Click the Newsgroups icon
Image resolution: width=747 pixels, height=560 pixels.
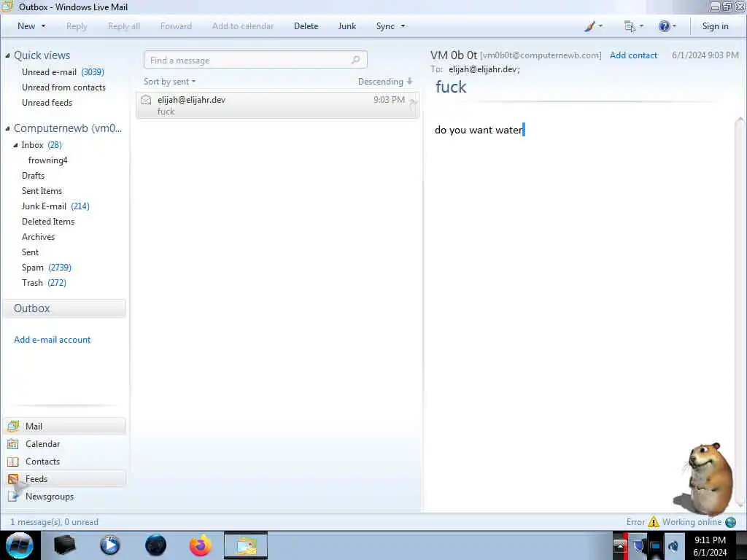pos(13,497)
